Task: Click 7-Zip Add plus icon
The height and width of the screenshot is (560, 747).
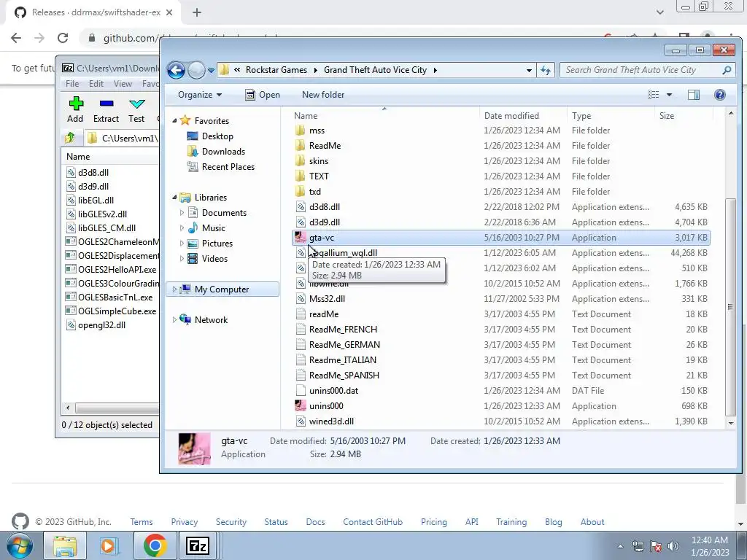Action: pos(76,104)
